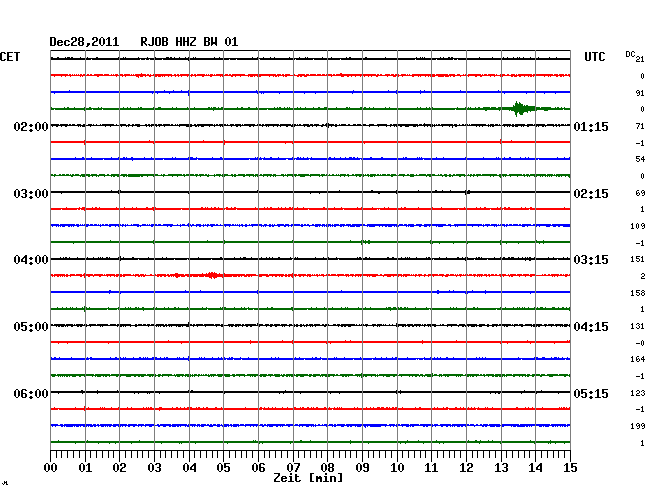
Task: Click minute 05 on the time axis
Action: tap(223, 467)
